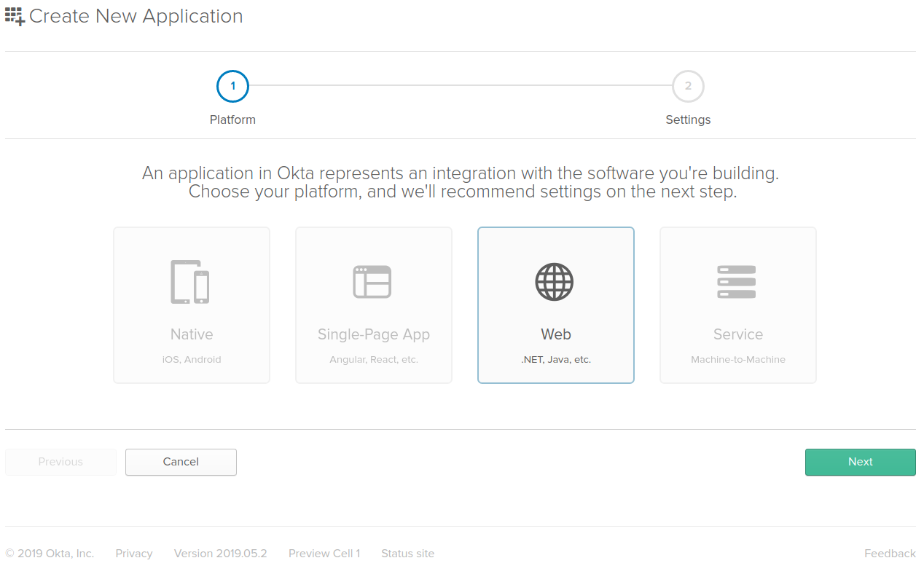Choose the Service platform label
The height and width of the screenshot is (574, 924).
pos(738,334)
